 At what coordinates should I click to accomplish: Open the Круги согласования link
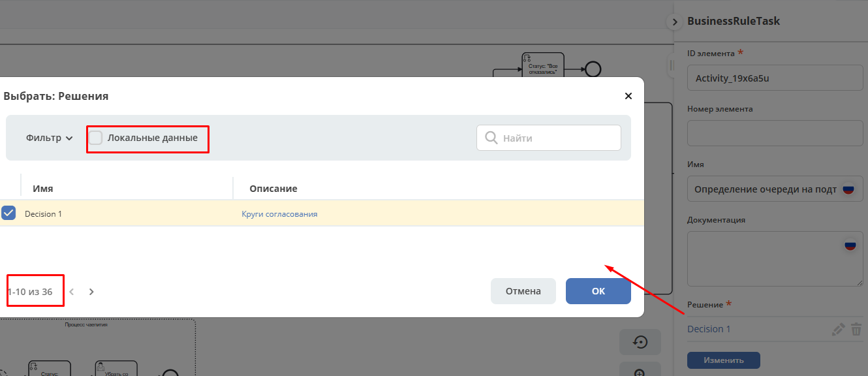(279, 214)
